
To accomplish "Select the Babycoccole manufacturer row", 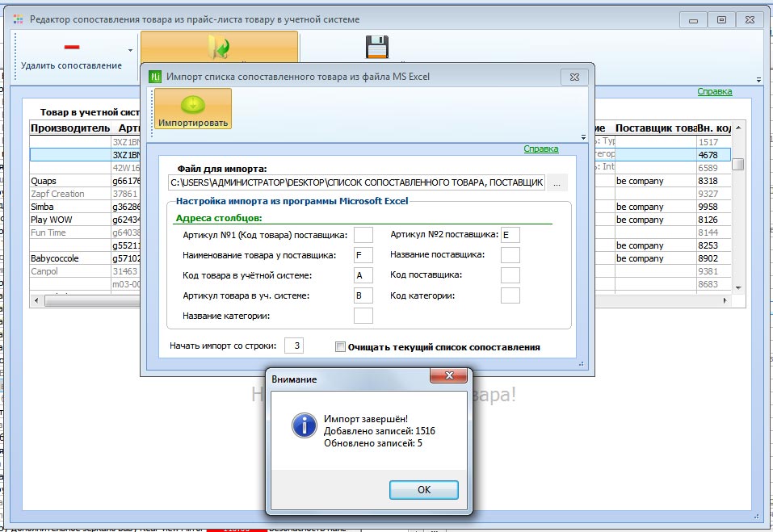I will tap(70, 258).
